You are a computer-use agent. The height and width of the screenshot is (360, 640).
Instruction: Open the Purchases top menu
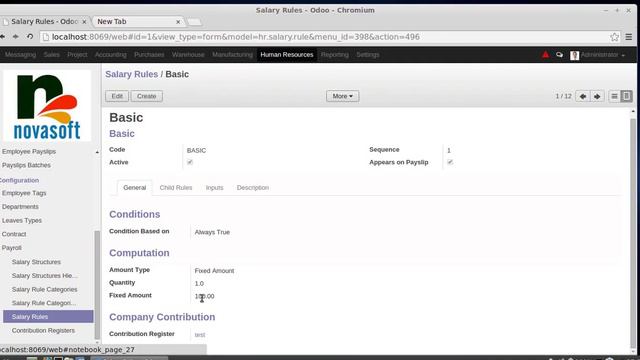point(149,55)
